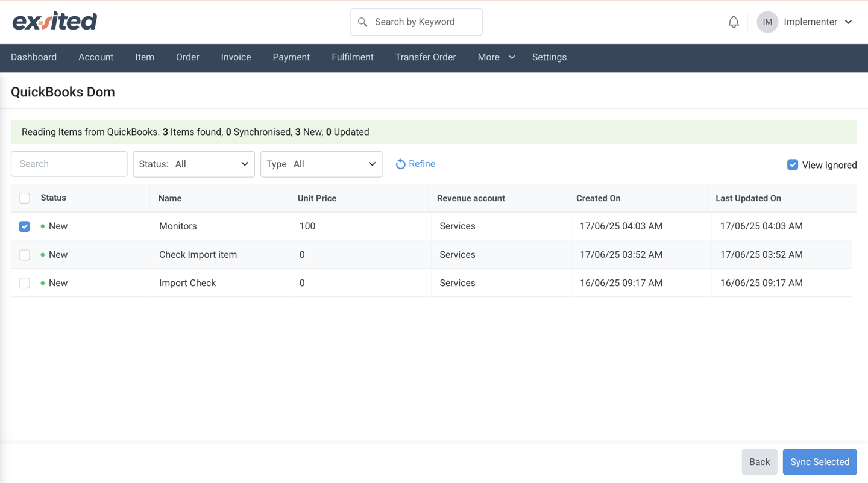Viewport: 868px width, 483px height.
Task: Focus the items Search input field
Action: coord(69,164)
